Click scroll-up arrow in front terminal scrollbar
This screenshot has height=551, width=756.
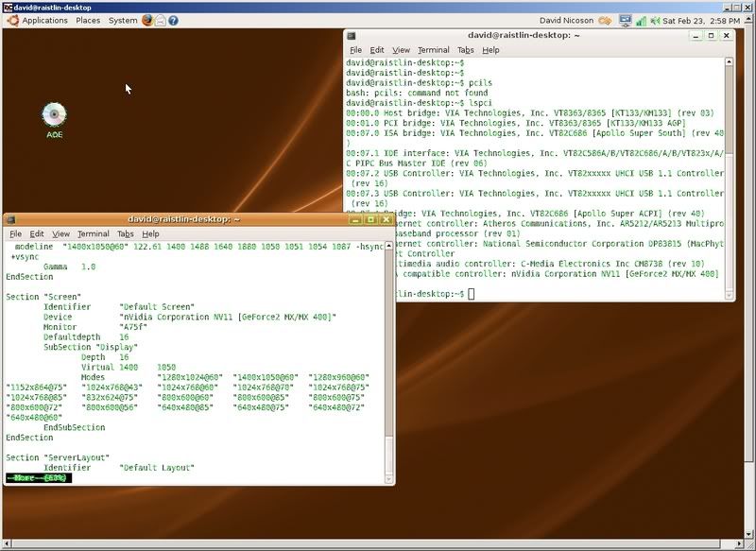click(388, 247)
